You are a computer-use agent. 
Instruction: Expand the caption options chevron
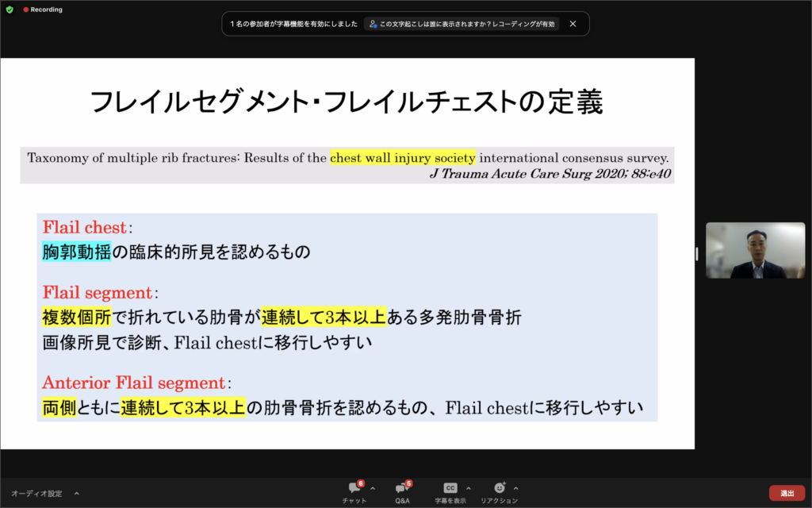[468, 488]
